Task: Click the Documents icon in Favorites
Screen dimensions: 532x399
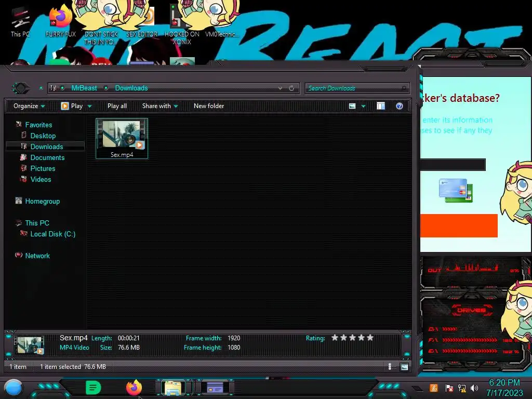Action: click(x=23, y=157)
